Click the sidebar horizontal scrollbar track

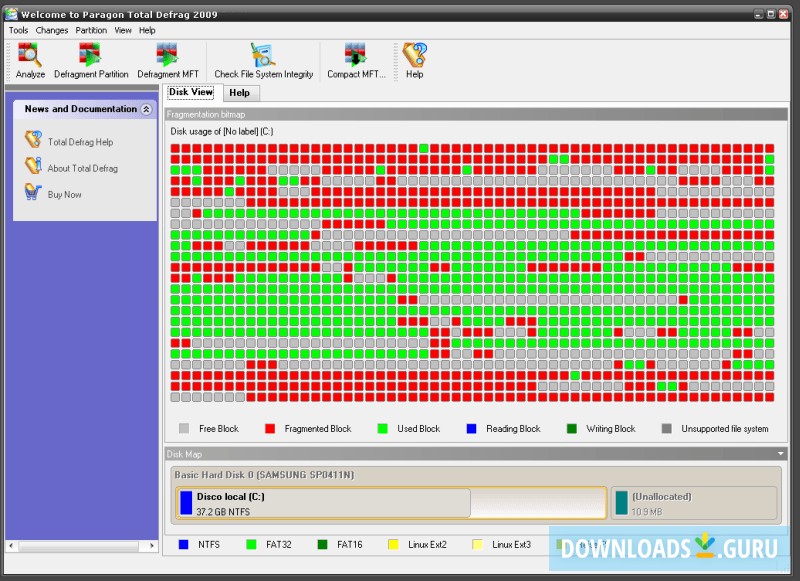tap(79, 545)
